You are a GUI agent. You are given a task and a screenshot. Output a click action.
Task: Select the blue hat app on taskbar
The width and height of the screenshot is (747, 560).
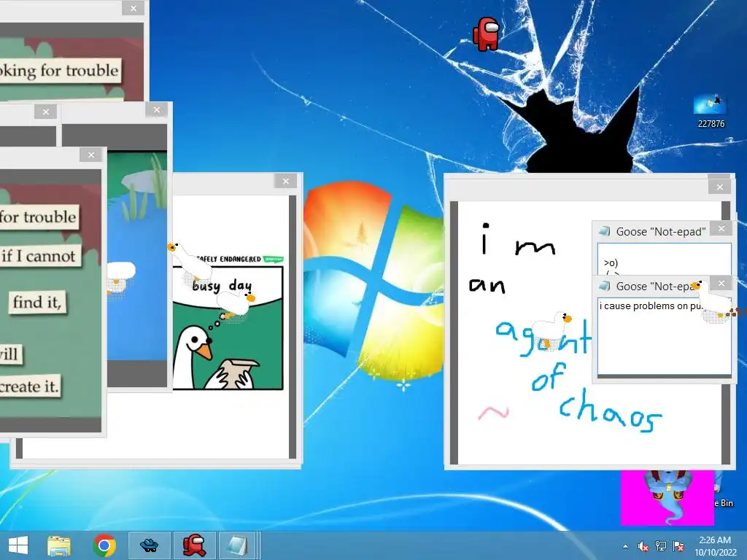click(149, 545)
